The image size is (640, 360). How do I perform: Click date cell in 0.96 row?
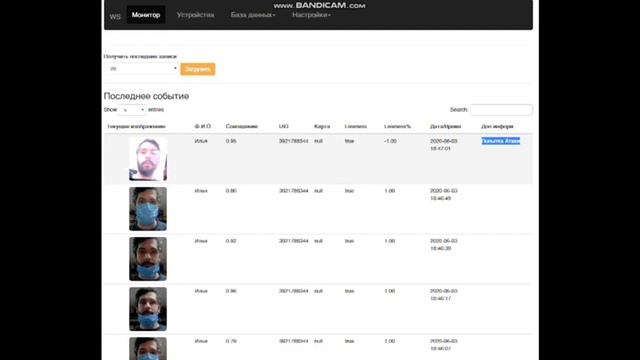tap(443, 295)
